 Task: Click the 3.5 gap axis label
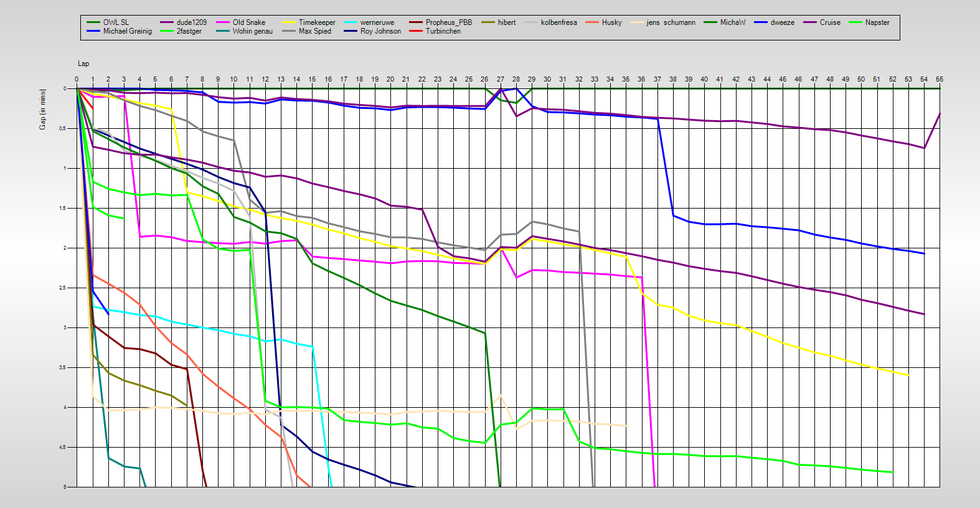click(x=62, y=368)
